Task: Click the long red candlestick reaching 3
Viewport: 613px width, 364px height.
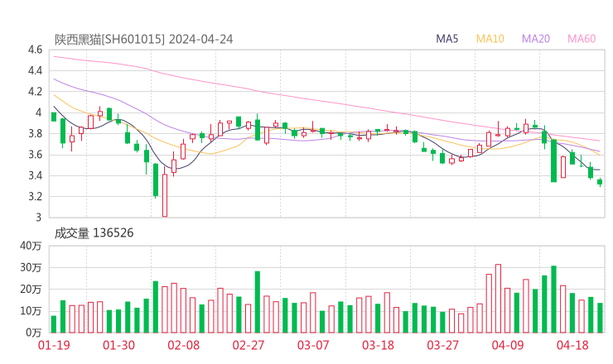Action: (x=165, y=193)
